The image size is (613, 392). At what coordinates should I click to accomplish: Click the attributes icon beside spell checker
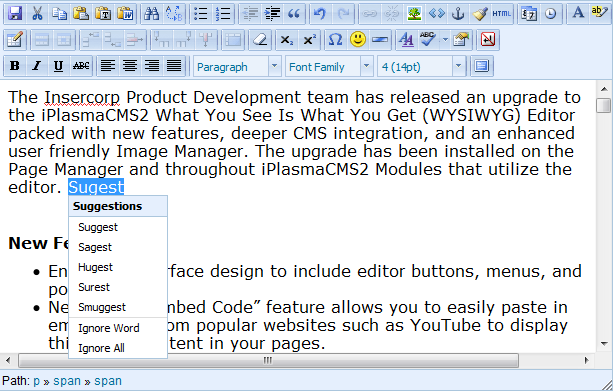pyautogui.click(x=461, y=40)
